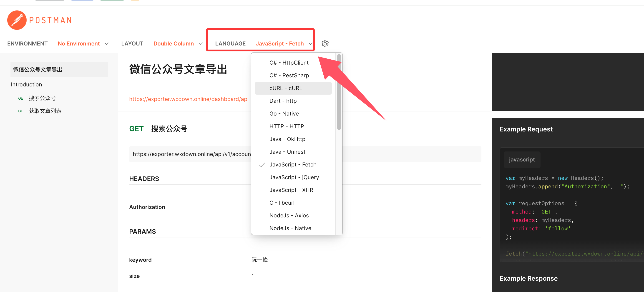644x292 pixels.
Task: Choose Dart - http option
Action: click(x=283, y=101)
